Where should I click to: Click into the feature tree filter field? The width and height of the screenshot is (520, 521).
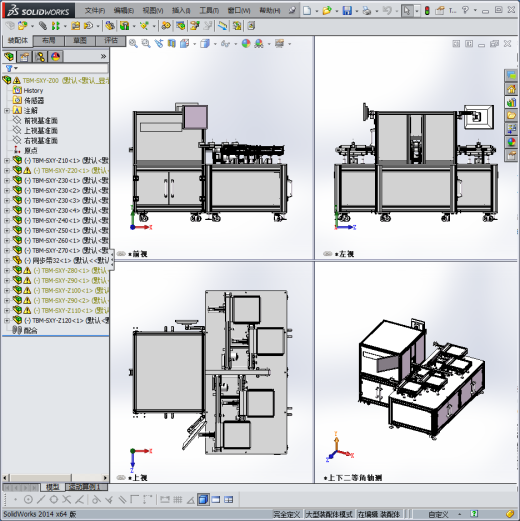(63, 69)
